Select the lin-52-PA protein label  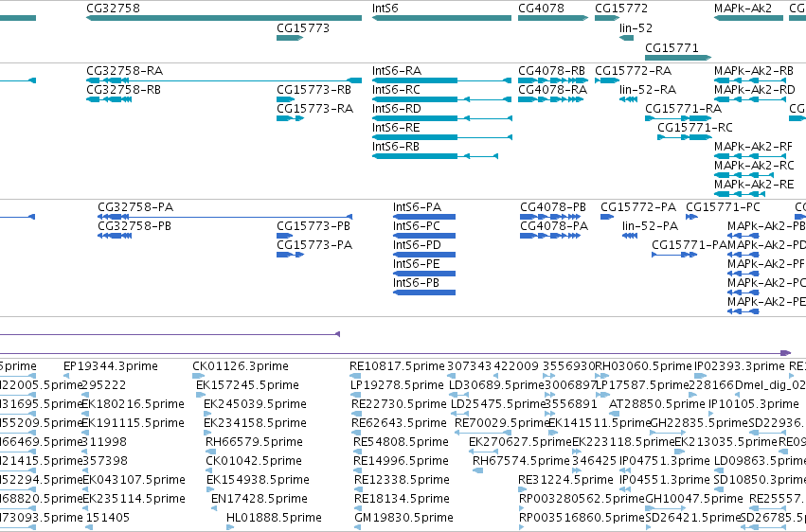(x=650, y=226)
